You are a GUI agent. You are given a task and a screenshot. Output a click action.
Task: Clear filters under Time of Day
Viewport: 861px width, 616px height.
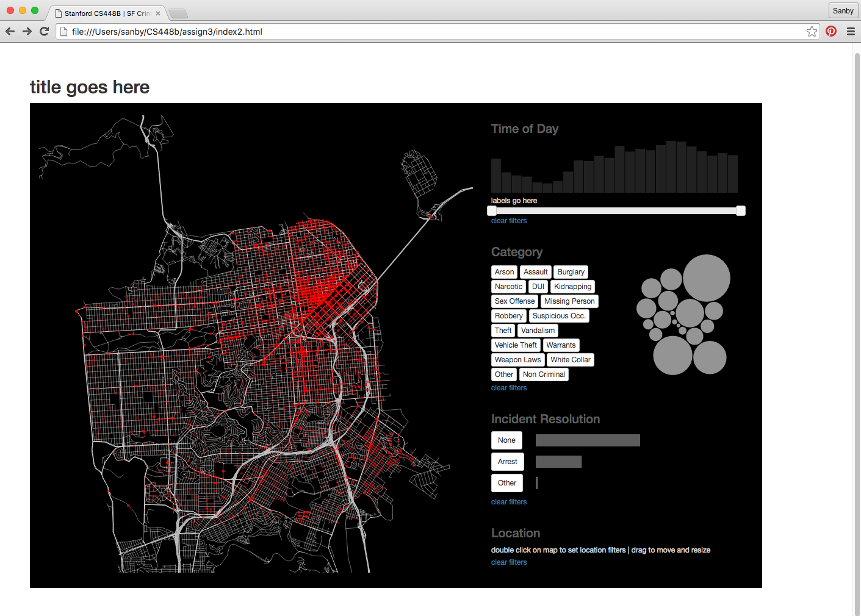coord(509,221)
